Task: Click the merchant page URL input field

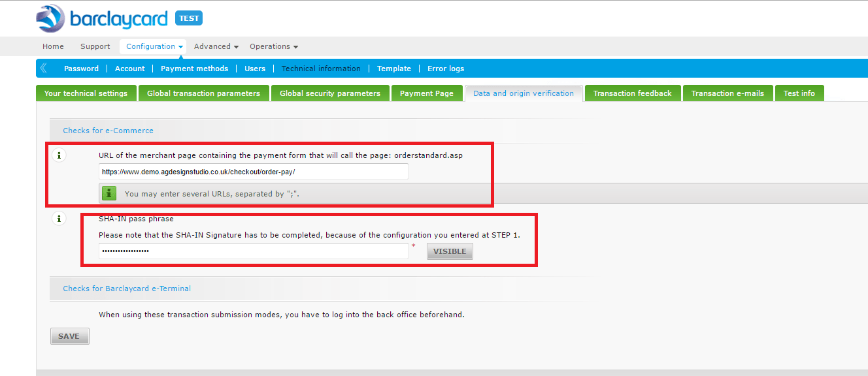Action: [254, 172]
